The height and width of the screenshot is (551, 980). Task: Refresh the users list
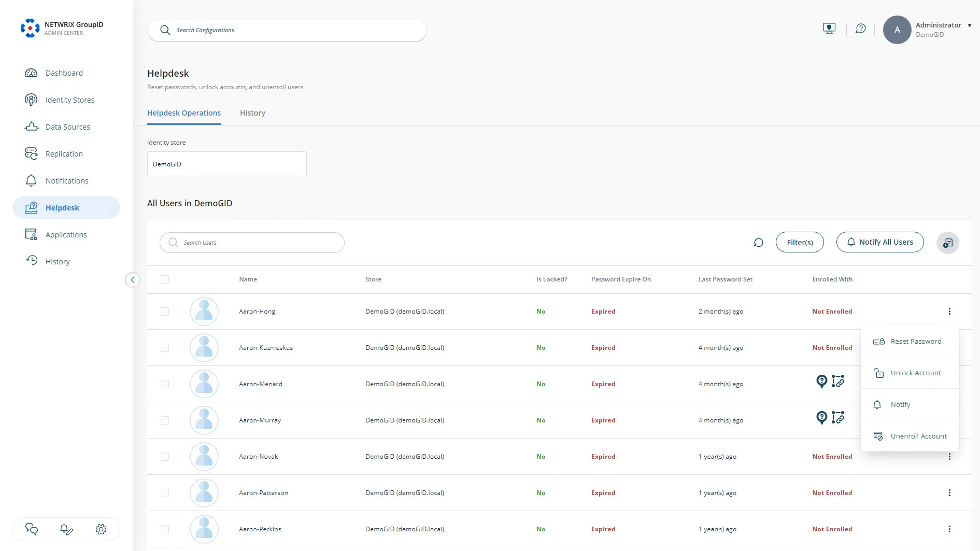tap(758, 243)
